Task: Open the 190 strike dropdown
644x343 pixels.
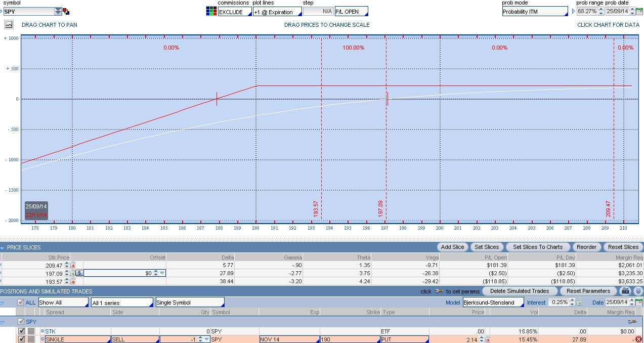Action: point(350,339)
